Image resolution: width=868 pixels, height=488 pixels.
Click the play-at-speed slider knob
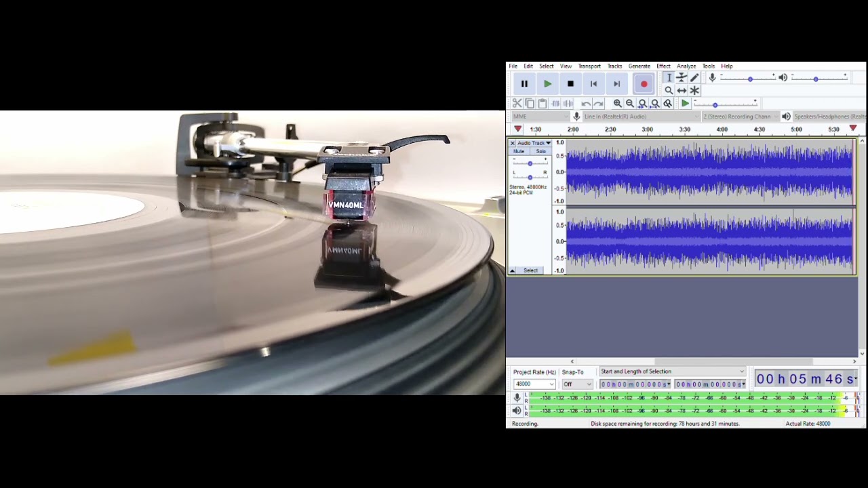pos(715,105)
